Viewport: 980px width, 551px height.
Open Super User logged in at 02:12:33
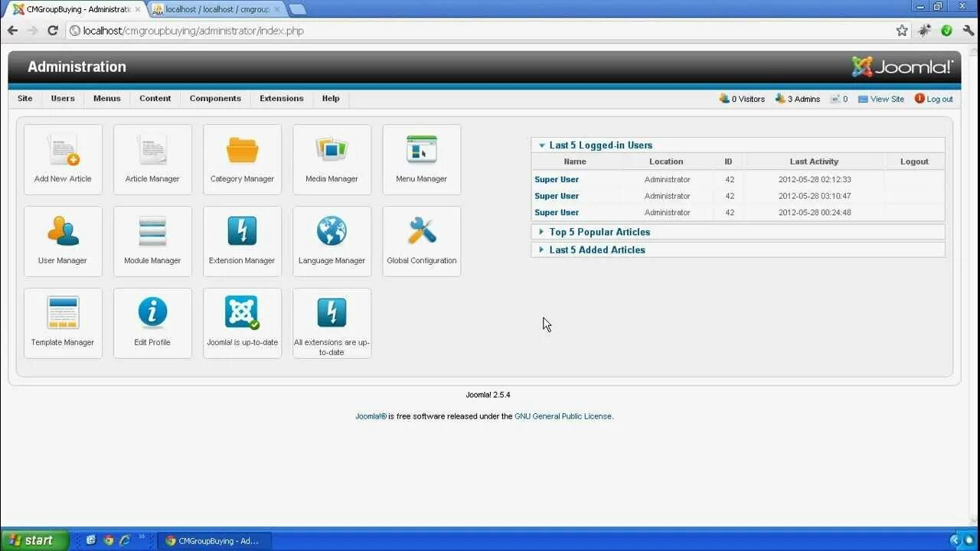pos(557,179)
